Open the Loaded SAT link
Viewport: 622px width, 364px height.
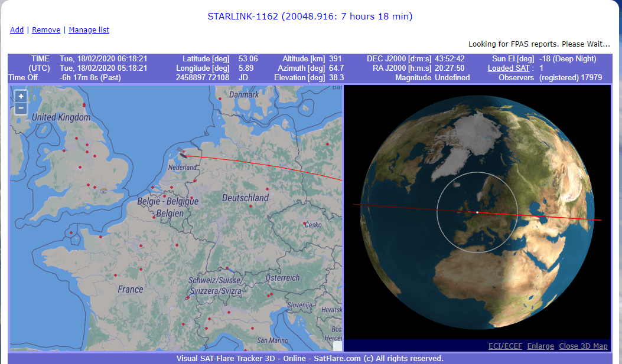(509, 68)
